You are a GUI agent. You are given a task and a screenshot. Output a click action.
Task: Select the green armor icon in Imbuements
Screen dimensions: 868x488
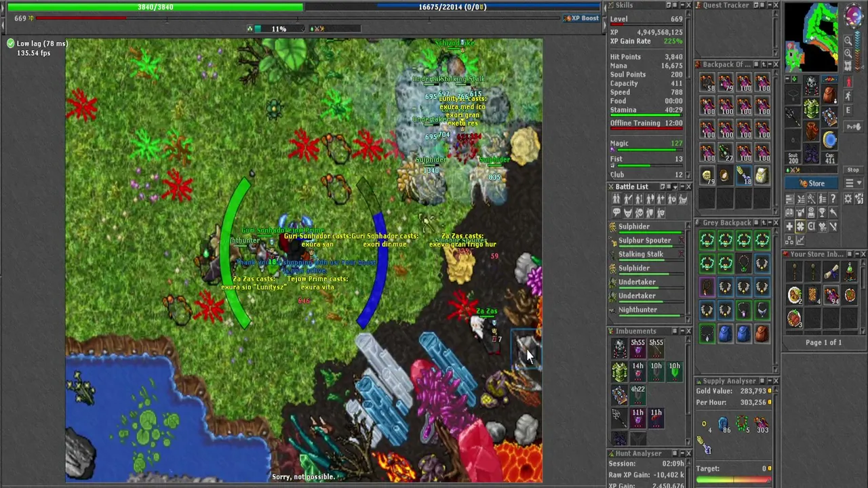coord(619,371)
